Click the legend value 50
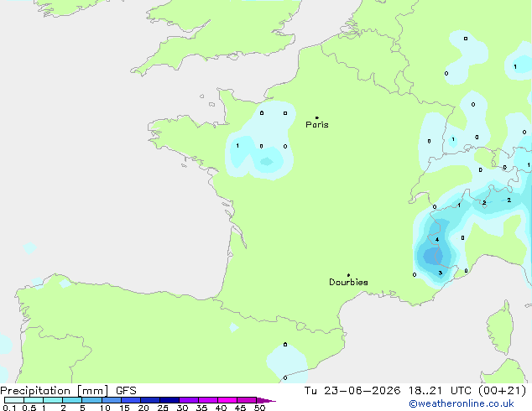Image resolution: width=532 pixels, height=411 pixels. pos(259,408)
